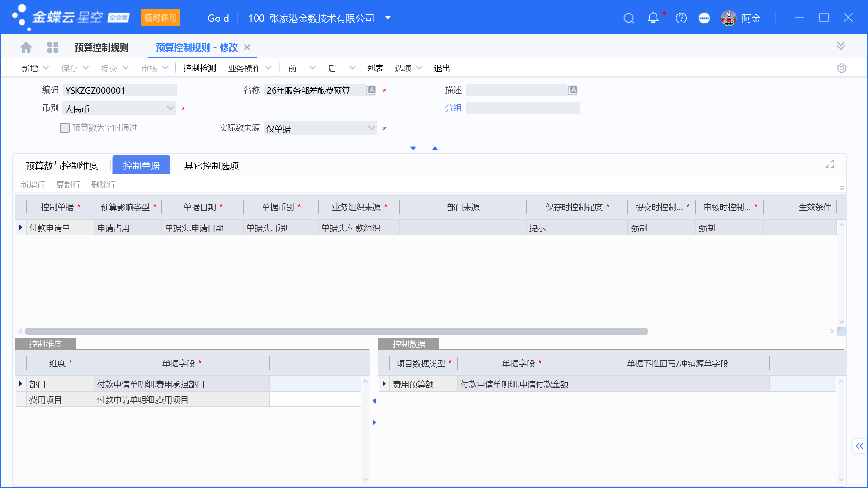Click 复制行 in the grid toolbar

click(68, 185)
